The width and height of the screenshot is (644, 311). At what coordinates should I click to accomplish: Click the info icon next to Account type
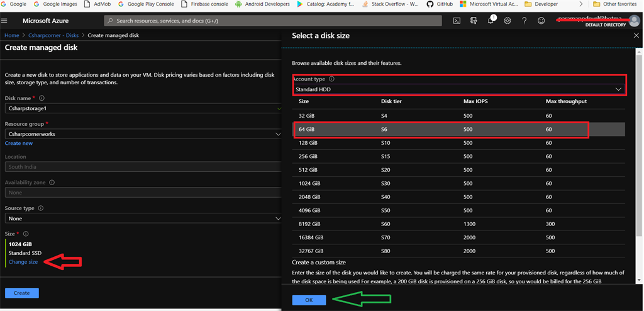pyautogui.click(x=332, y=79)
